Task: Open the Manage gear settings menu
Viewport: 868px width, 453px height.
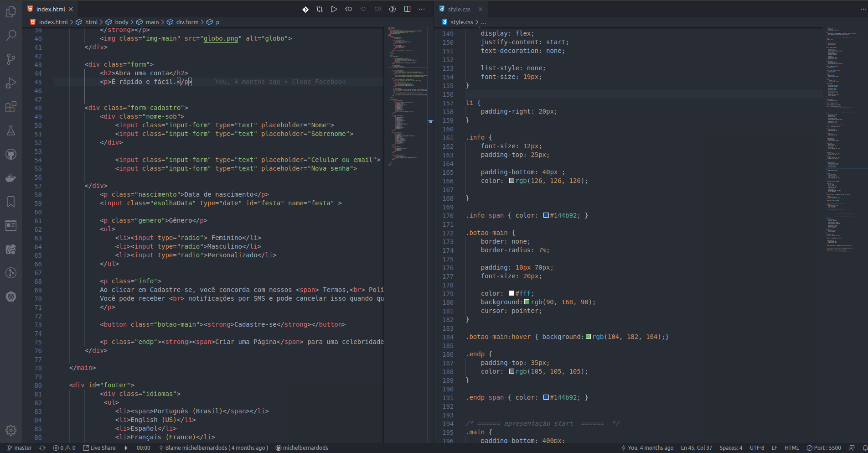Action: [x=11, y=430]
